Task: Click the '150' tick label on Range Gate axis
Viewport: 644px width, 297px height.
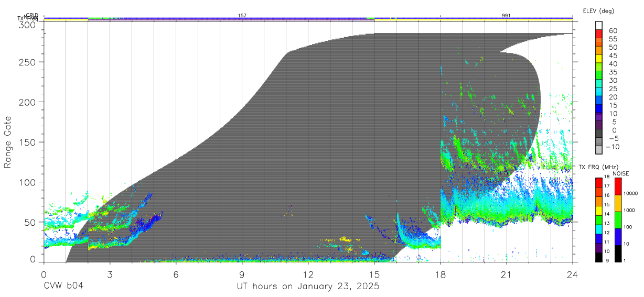Action: (27, 142)
